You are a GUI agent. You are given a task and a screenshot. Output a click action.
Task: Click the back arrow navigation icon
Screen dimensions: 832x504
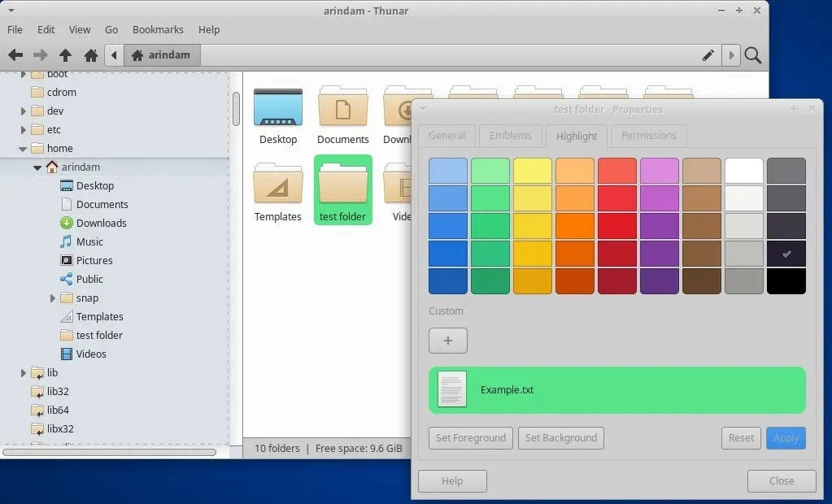coord(15,55)
